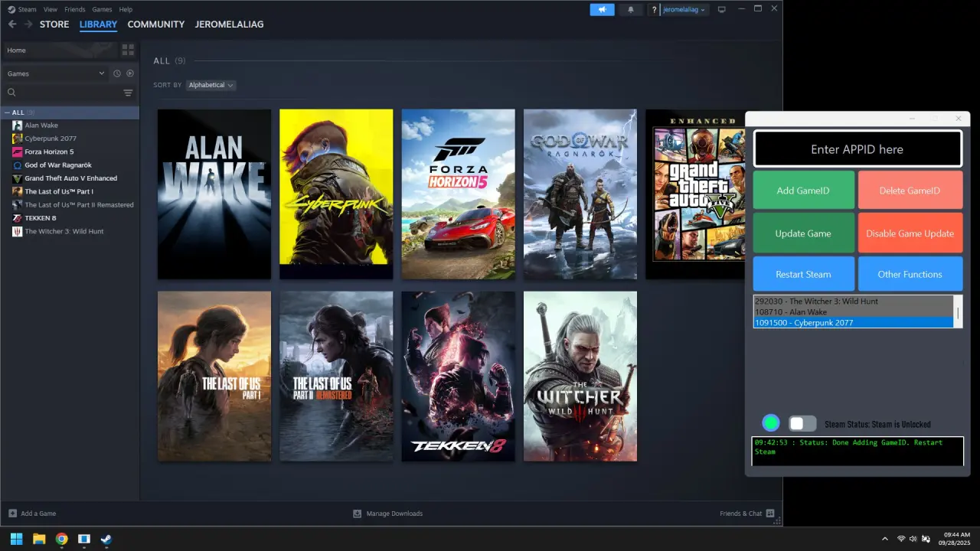Click the Steam icon in the taskbar
980x551 pixels.
[106, 539]
